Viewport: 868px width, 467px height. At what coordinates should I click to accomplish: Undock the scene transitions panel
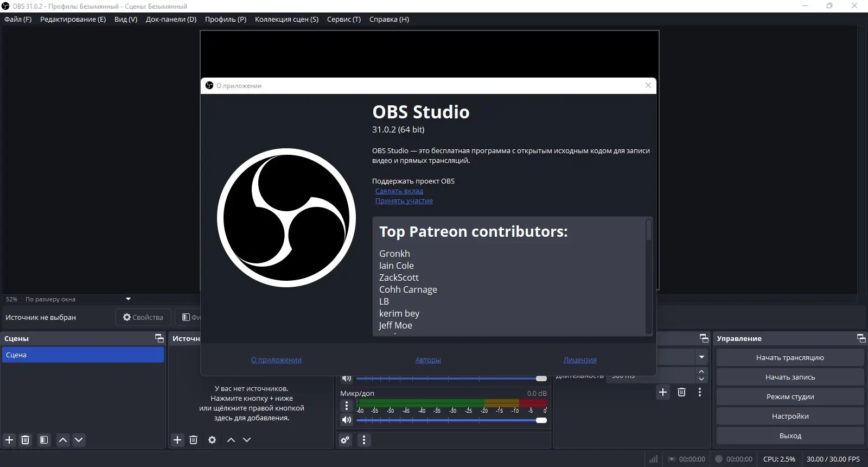pos(704,338)
